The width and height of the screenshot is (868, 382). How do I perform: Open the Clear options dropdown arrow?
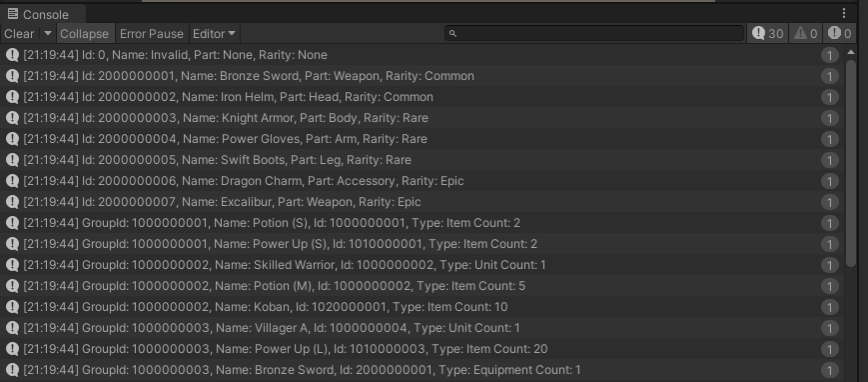coord(48,34)
